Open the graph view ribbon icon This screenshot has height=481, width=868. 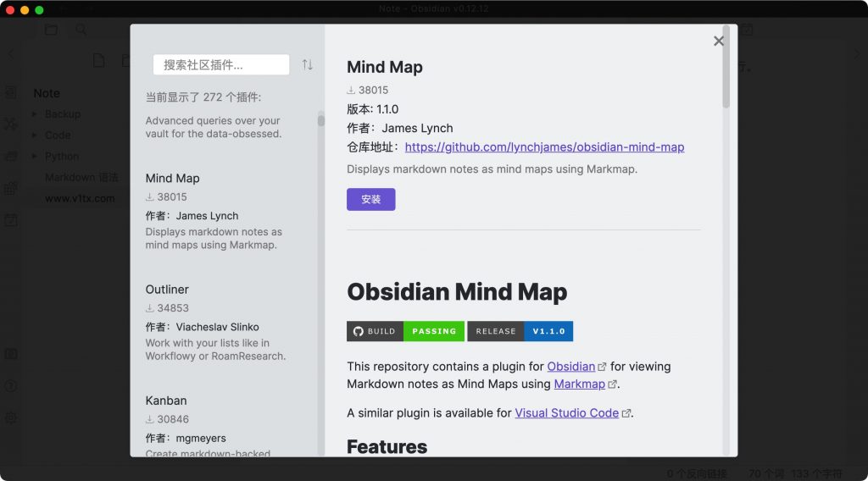point(11,124)
